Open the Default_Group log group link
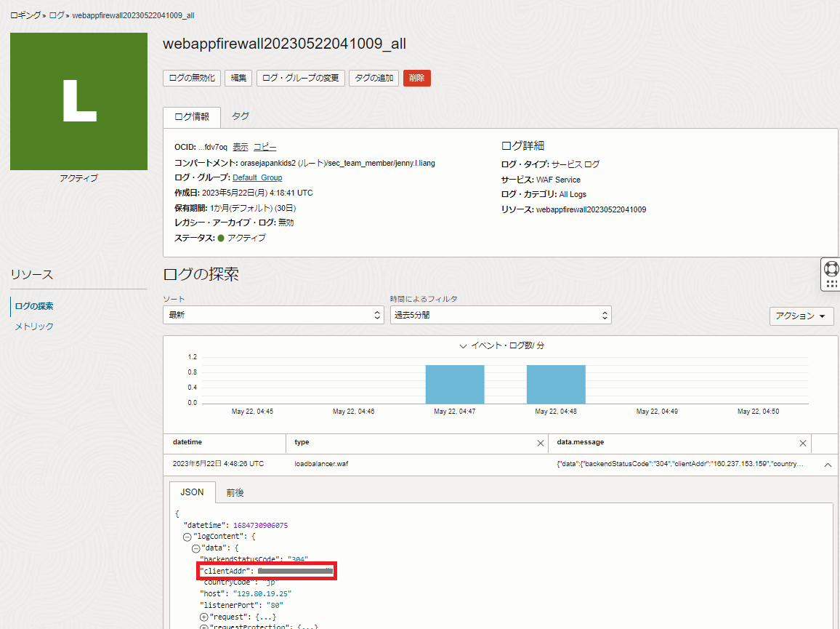Screen dimensions: 840x629 257,177
